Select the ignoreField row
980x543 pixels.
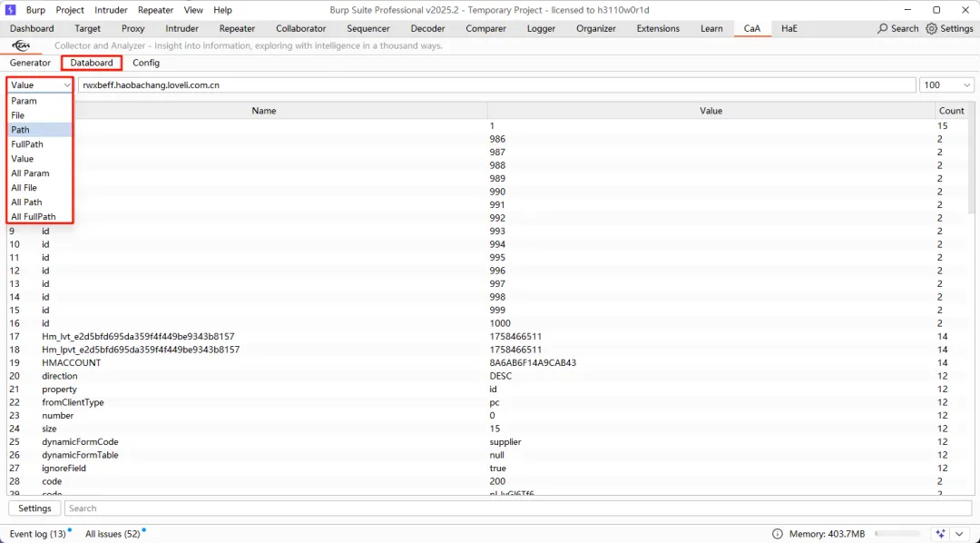pyautogui.click(x=487, y=468)
